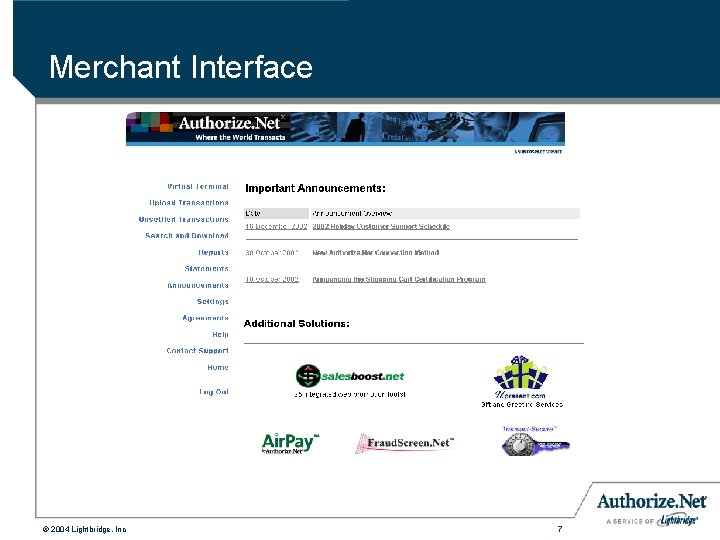Open 2002 Holiday Customer Support Schedule announcement

381,226
